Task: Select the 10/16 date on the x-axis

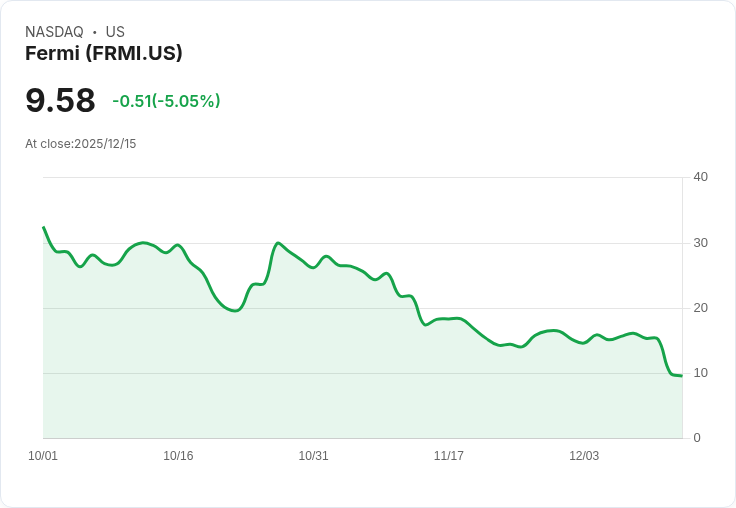Action: point(178,456)
